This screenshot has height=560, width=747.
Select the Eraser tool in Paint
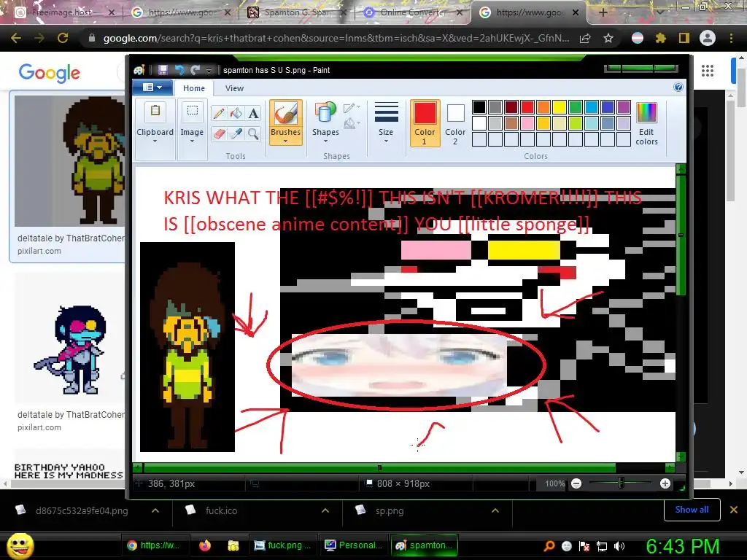(x=219, y=134)
